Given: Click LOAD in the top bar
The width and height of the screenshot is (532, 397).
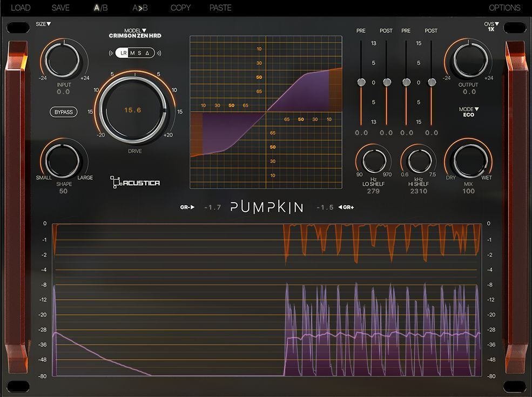Looking at the screenshot, I should pos(21,8).
